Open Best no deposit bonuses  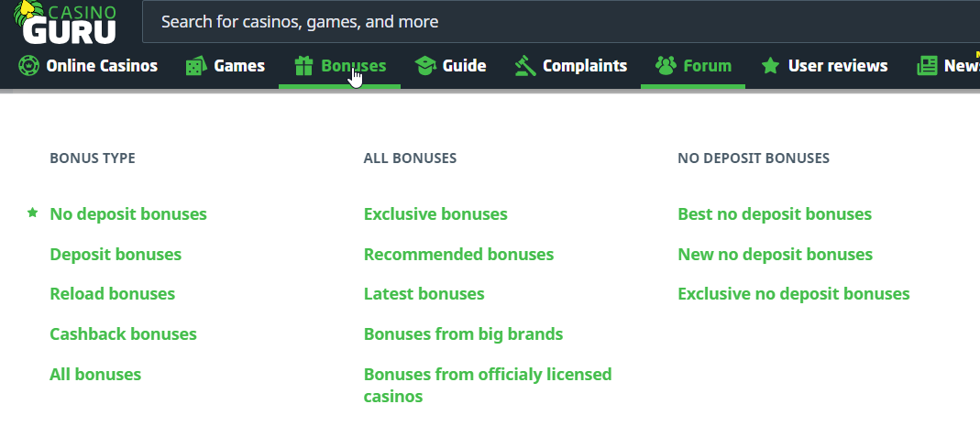tap(775, 214)
